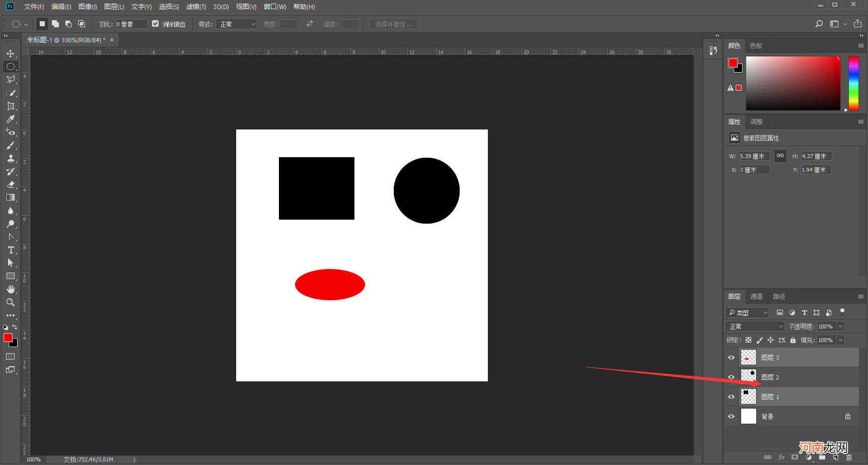Open the 填充 fill dropdown arrow

pyautogui.click(x=840, y=340)
